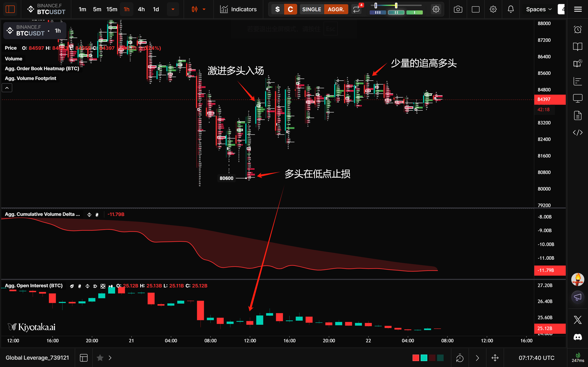Image resolution: width=588 pixels, height=367 pixels.
Task: Click the red color swatch in bottom bar
Action: pos(416,358)
